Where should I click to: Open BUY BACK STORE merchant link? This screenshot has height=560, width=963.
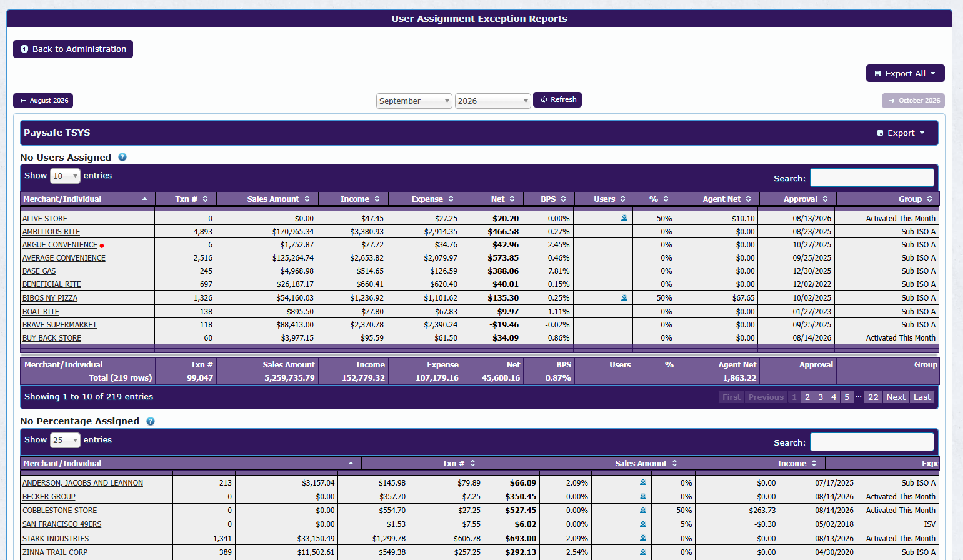[x=52, y=338]
